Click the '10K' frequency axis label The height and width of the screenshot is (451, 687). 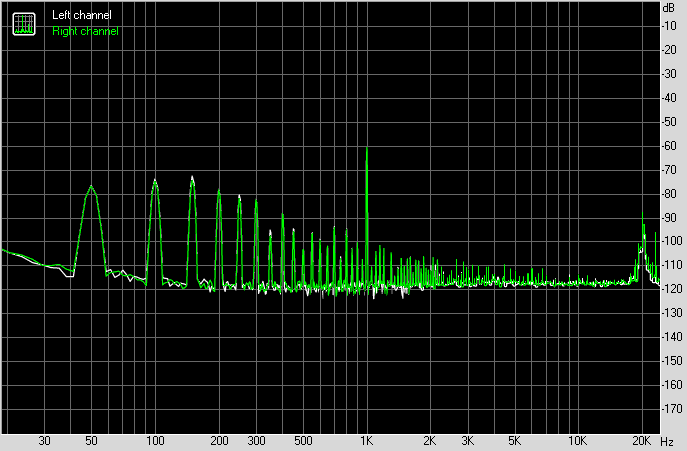(x=577, y=441)
